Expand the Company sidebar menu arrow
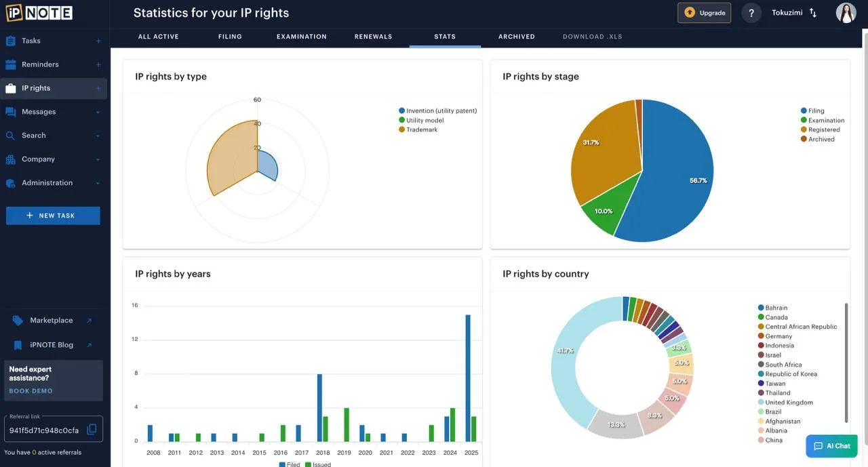The height and width of the screenshot is (467, 868). (x=98, y=159)
